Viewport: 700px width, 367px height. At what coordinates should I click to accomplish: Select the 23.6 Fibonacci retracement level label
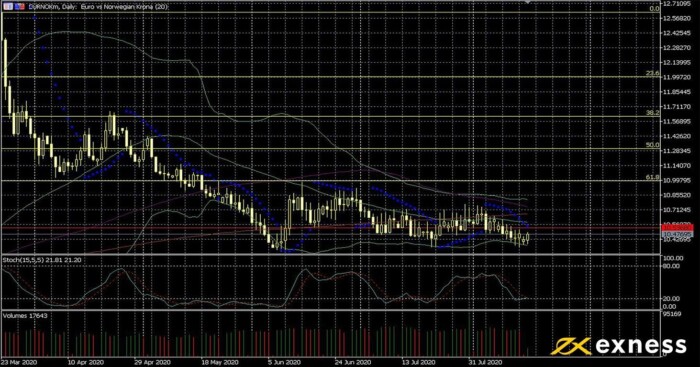(652, 73)
